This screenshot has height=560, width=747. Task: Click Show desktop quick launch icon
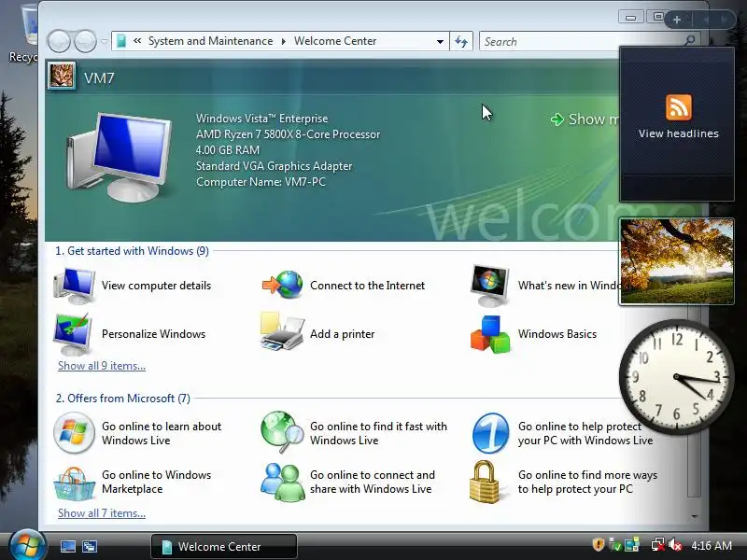point(67,547)
